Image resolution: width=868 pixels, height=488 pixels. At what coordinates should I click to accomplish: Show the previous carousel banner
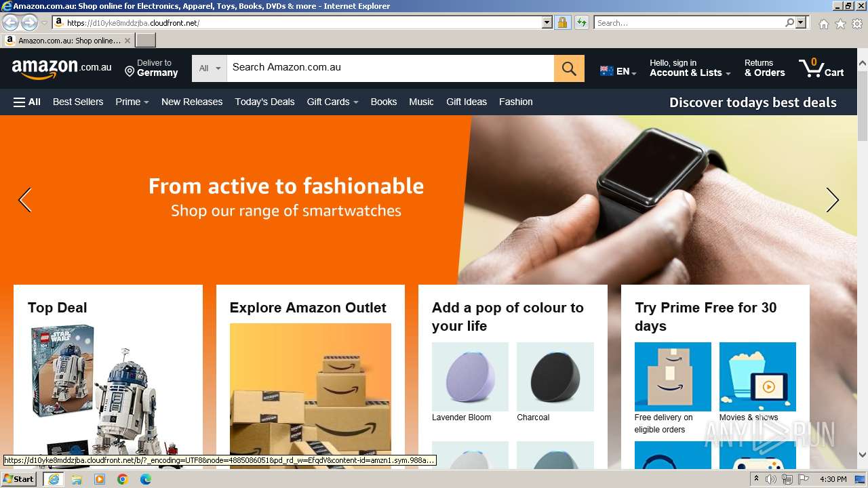pos(25,200)
